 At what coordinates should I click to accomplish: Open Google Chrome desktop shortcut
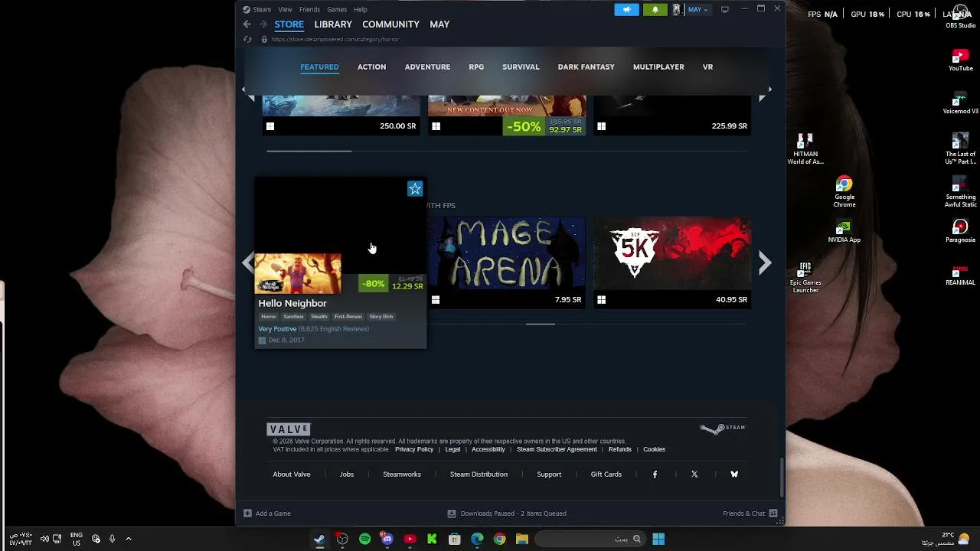(844, 192)
